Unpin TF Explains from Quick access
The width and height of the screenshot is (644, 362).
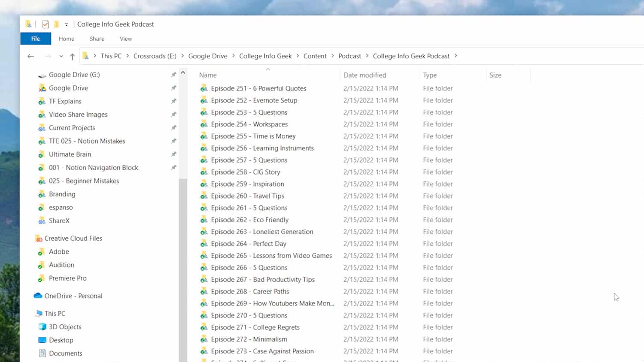[173, 101]
